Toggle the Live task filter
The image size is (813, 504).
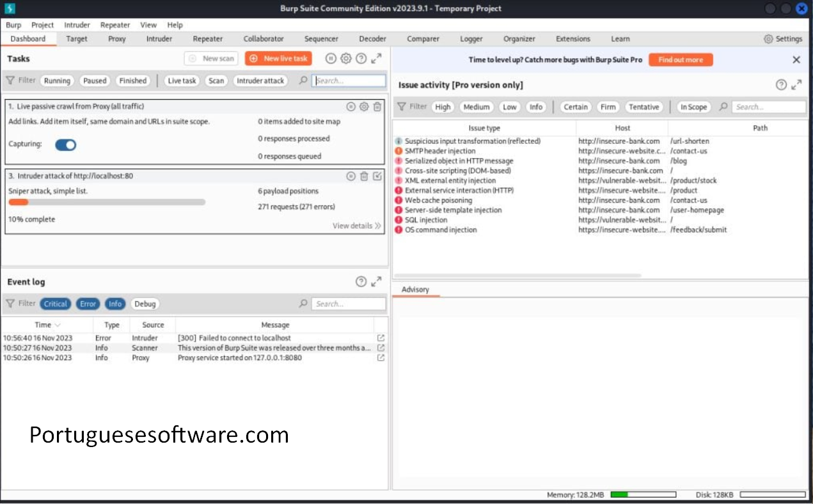click(x=182, y=81)
